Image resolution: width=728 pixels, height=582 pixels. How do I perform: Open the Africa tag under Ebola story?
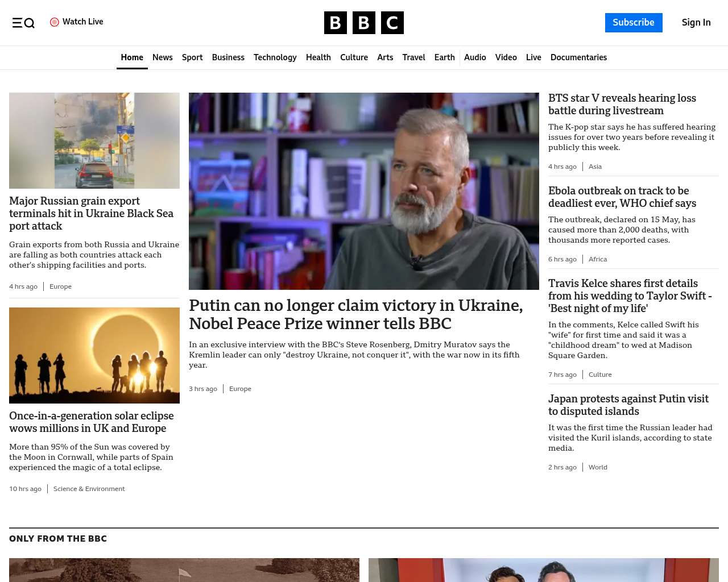click(x=598, y=259)
